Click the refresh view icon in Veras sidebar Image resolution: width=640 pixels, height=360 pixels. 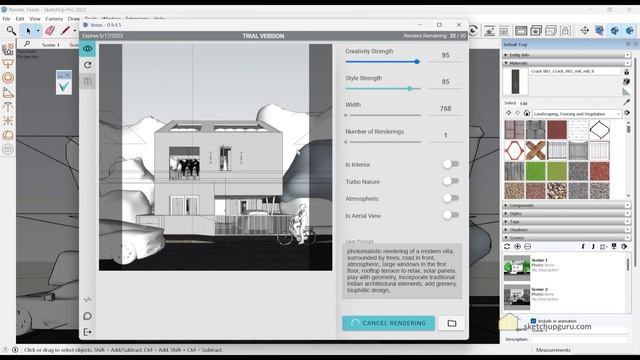click(x=87, y=65)
